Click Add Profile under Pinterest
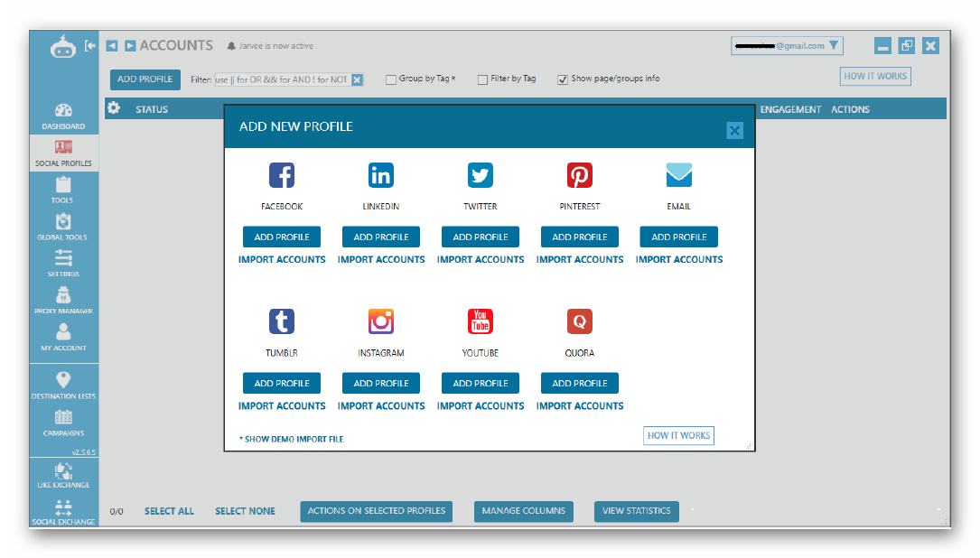Viewport: 980px width, 558px height. 579,237
